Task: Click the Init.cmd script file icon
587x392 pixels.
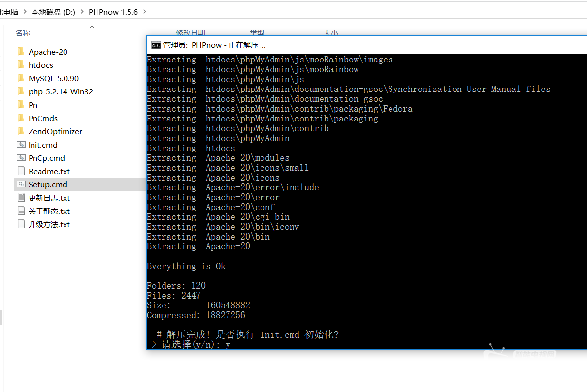Action: (21, 145)
